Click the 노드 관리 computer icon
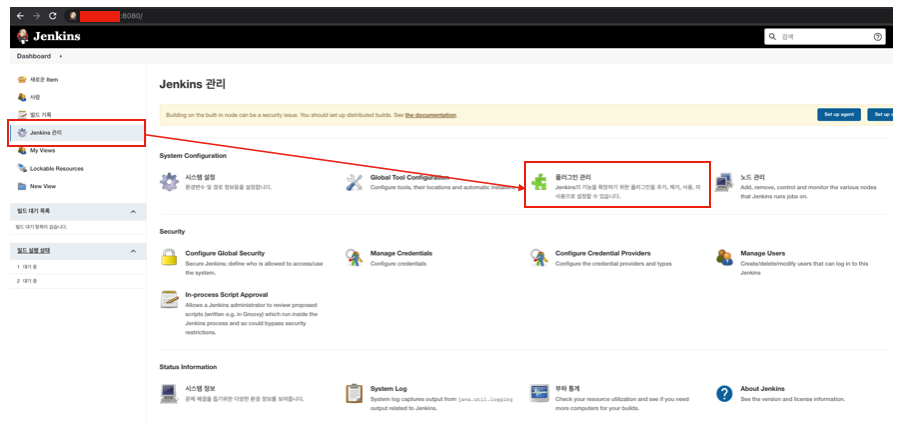Viewport: 901px width, 443px height. (724, 182)
